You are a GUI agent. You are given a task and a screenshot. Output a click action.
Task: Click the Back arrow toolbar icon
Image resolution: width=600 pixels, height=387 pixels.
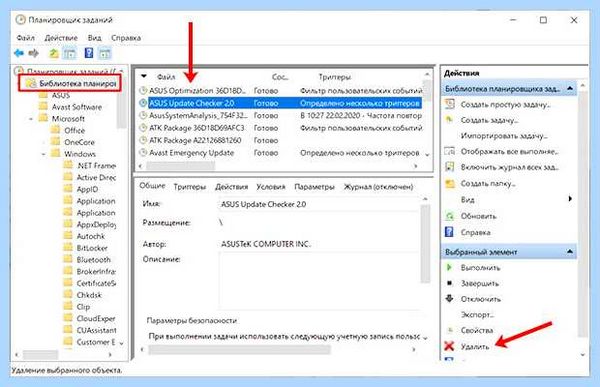pos(18,53)
